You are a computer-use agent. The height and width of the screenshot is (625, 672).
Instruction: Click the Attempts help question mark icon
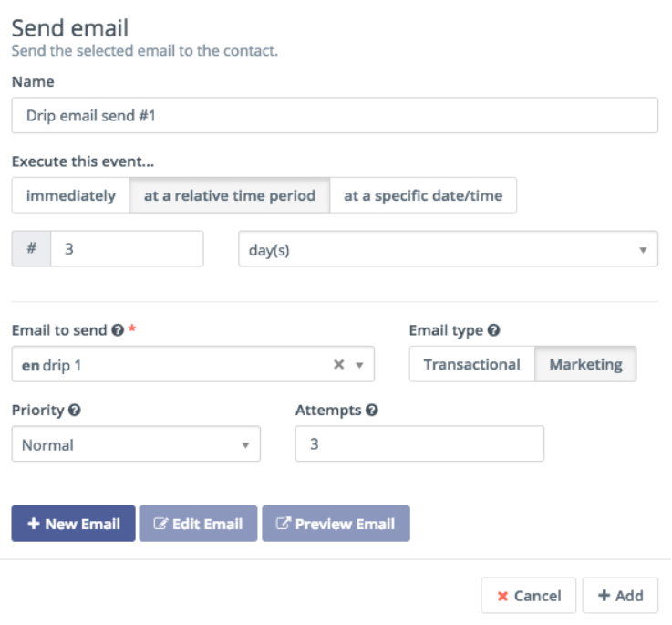(x=372, y=410)
